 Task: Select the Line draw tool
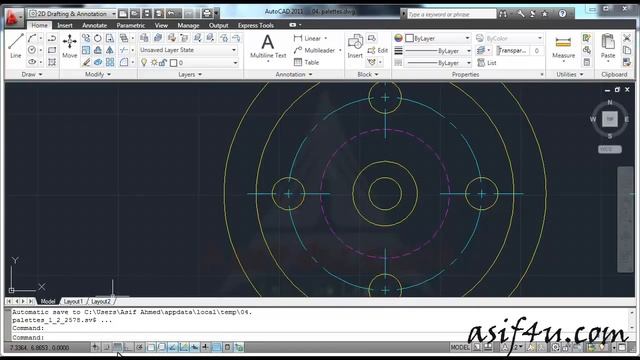coord(16,46)
